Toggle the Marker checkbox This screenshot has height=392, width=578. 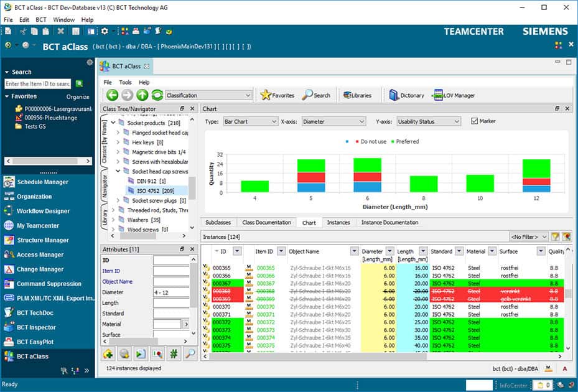[x=475, y=121]
